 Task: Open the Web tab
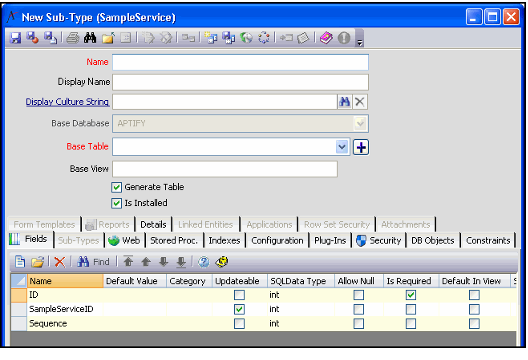pos(125,241)
